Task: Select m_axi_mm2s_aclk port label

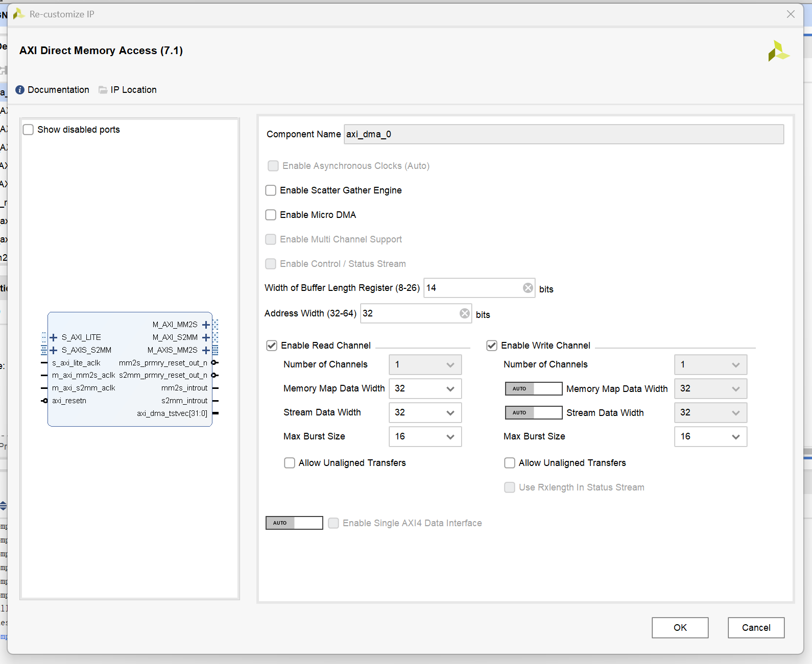Action: tap(84, 375)
